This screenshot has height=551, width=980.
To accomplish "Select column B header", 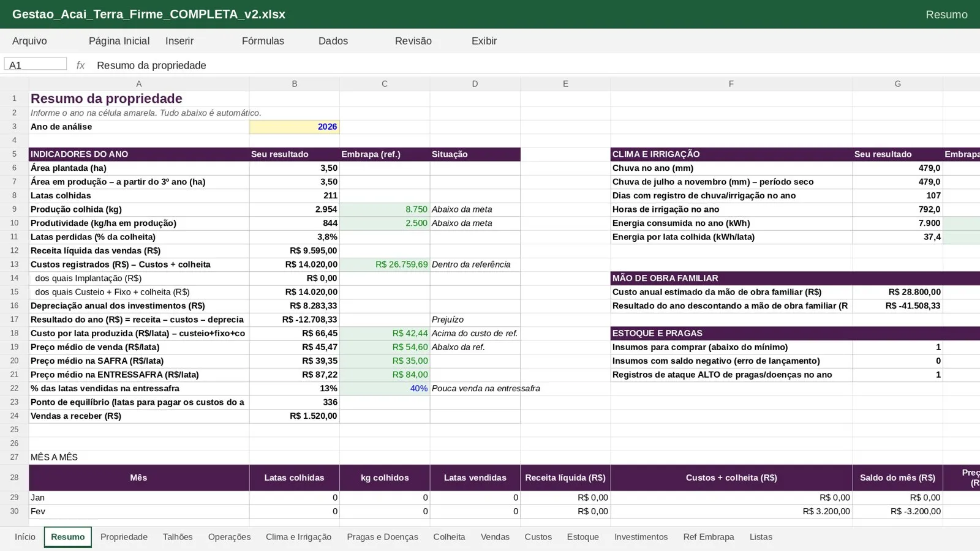I will [x=294, y=84].
